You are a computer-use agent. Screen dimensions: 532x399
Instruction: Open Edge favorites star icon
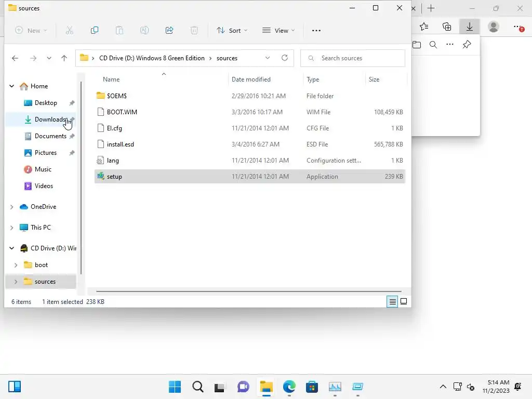(424, 27)
